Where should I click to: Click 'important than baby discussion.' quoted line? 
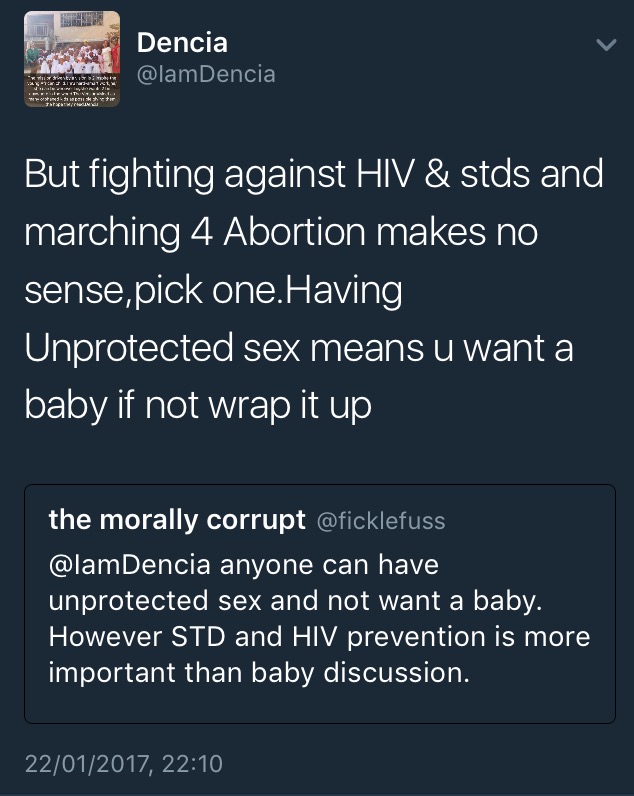click(259, 673)
